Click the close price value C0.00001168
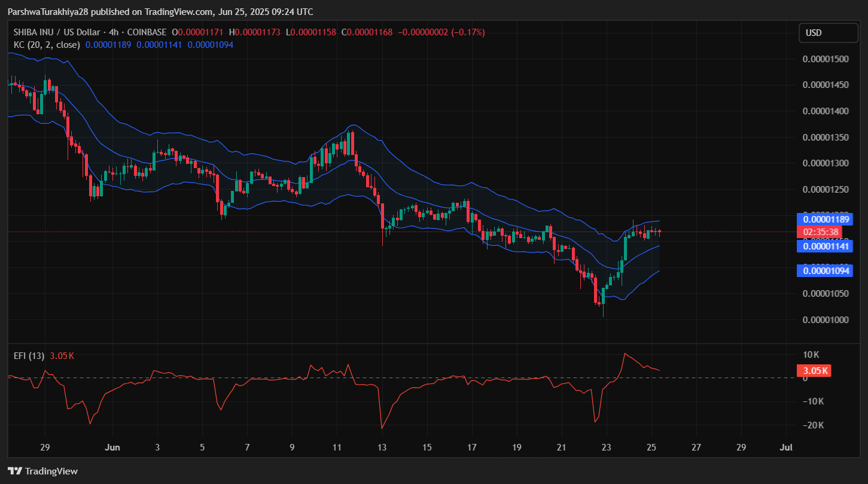Image resolution: width=868 pixels, height=484 pixels. pos(367,32)
